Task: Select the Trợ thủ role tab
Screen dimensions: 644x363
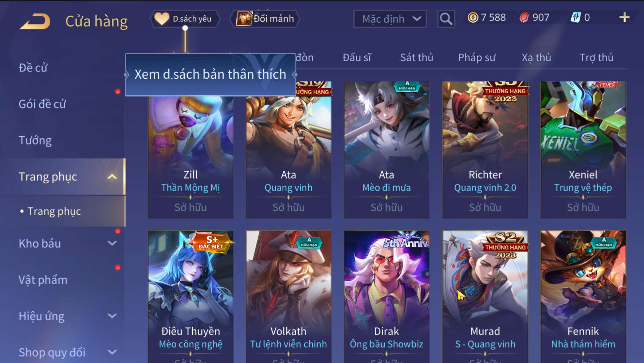Action: (x=596, y=58)
